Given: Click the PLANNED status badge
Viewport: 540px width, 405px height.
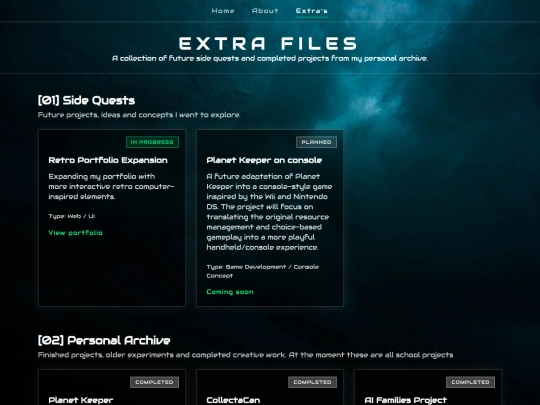Looking at the screenshot, I should point(316,142).
